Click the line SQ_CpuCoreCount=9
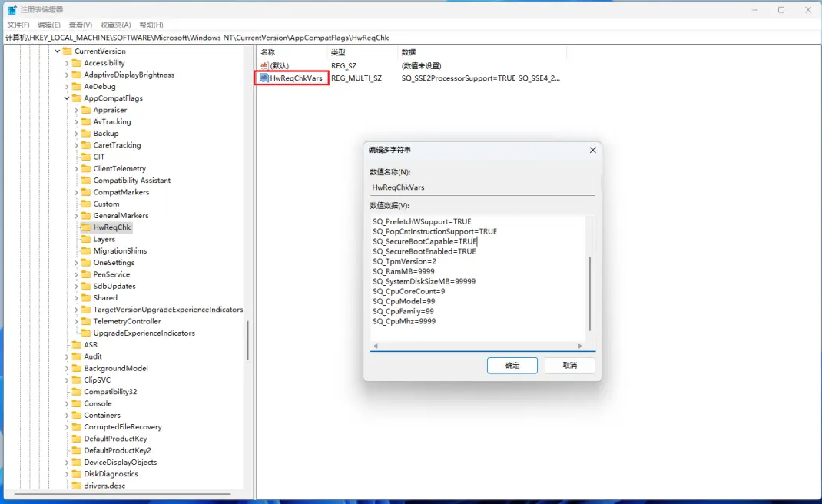Screen dimensions: 822x504 409,292
